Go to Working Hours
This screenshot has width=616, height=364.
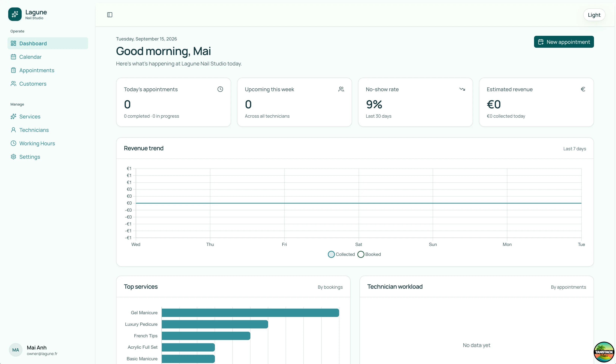coord(48,143)
